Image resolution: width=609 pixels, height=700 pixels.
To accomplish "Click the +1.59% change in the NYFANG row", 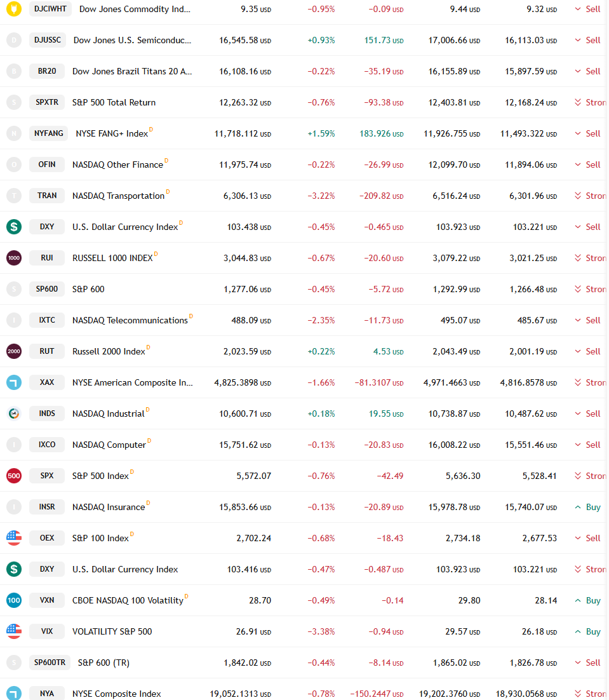I will [x=321, y=133].
